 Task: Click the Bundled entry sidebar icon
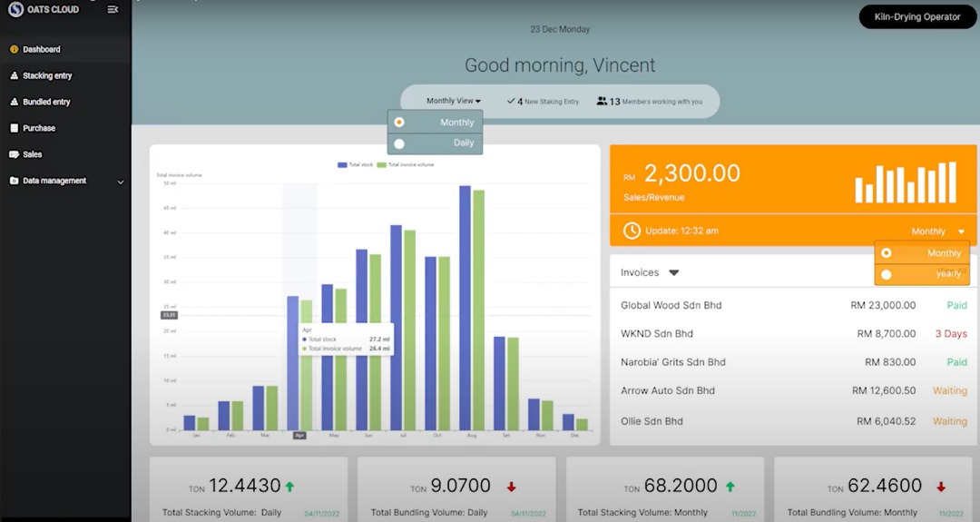click(x=15, y=103)
